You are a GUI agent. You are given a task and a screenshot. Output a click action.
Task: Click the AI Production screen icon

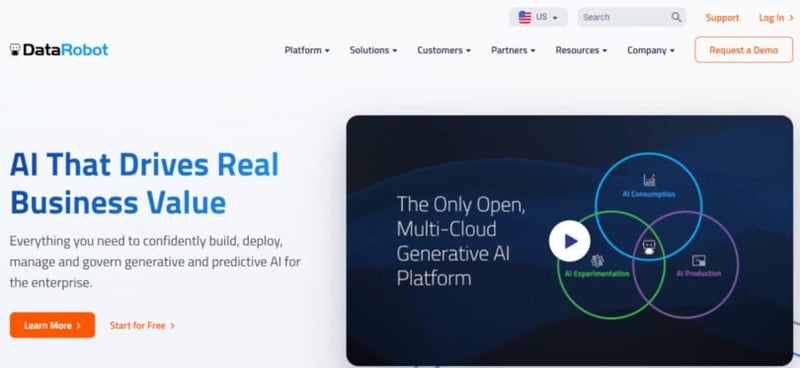coord(698,261)
